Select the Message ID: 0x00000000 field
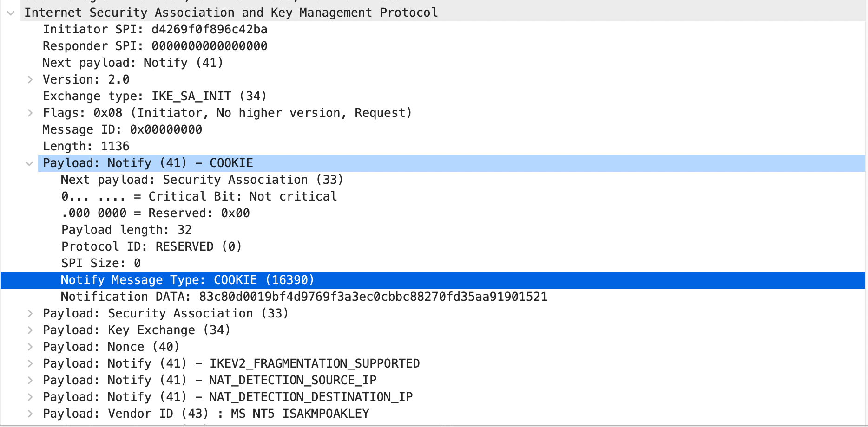 (x=122, y=130)
